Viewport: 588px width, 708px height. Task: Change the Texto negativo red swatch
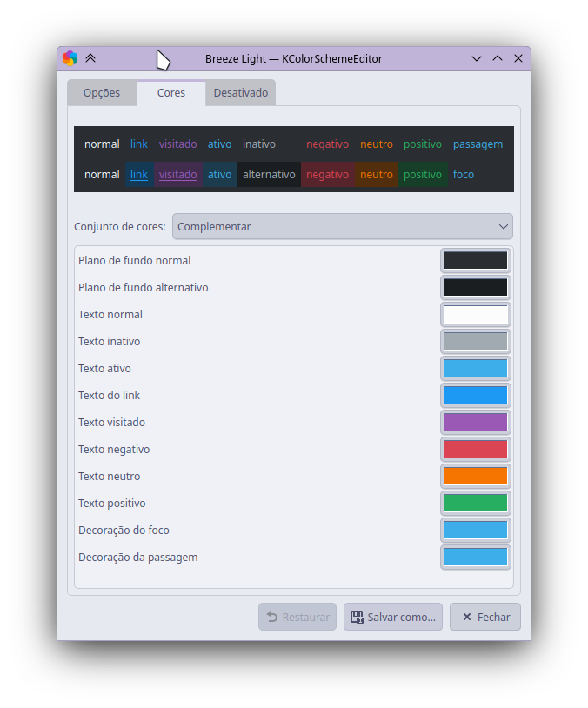pyautogui.click(x=476, y=450)
